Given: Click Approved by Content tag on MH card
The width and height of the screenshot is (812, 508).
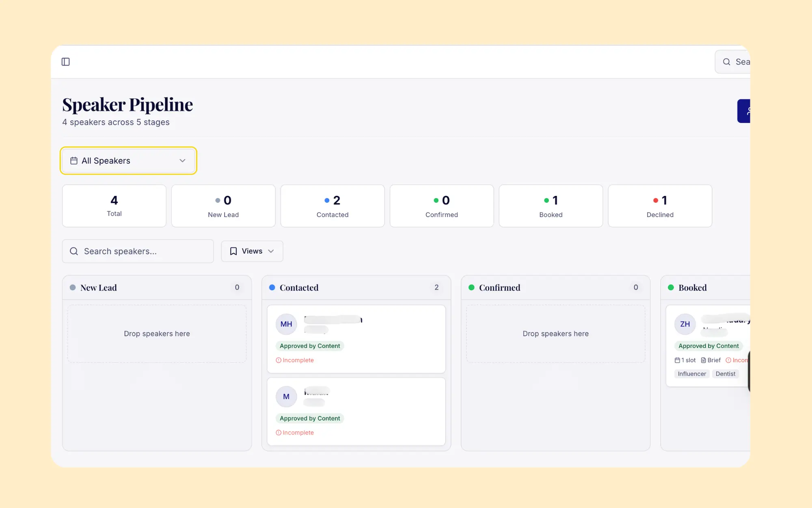Looking at the screenshot, I should pos(310,346).
